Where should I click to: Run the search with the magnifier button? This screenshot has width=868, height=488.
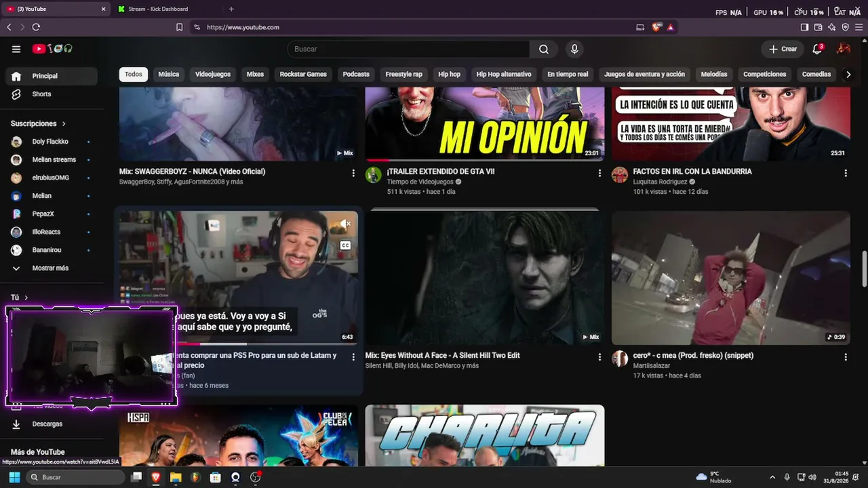[x=544, y=49]
